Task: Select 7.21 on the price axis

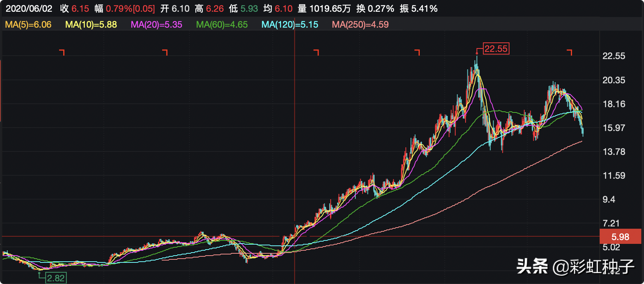Action: [x=611, y=223]
